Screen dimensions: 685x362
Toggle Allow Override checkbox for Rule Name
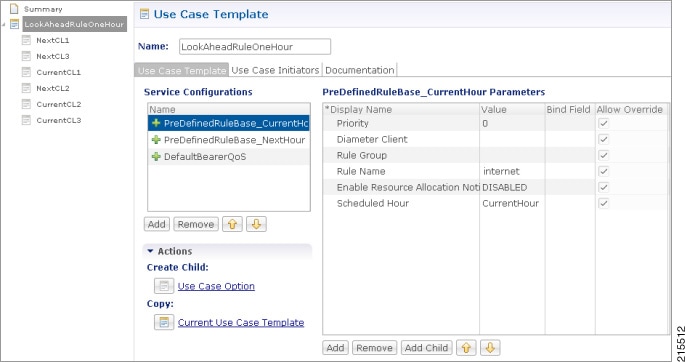tap(603, 171)
